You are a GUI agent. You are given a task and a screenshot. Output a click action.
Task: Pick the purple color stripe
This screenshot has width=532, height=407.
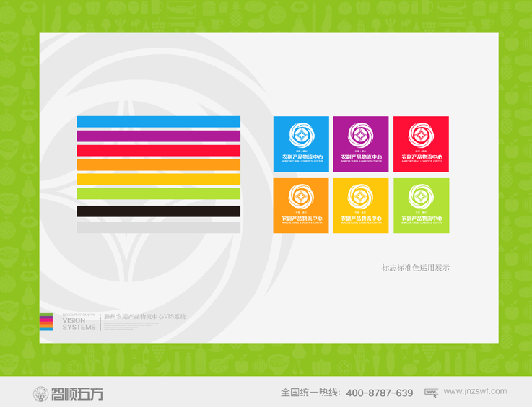159,136
